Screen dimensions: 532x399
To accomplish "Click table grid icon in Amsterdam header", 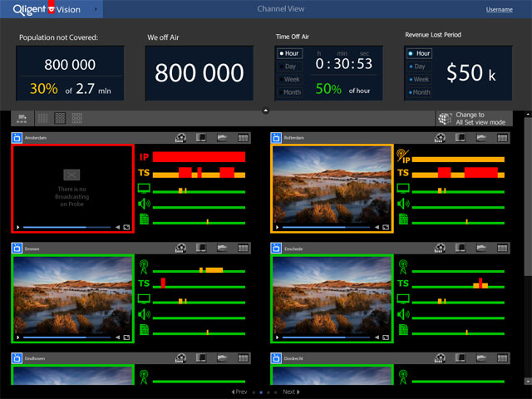I will tap(243, 138).
